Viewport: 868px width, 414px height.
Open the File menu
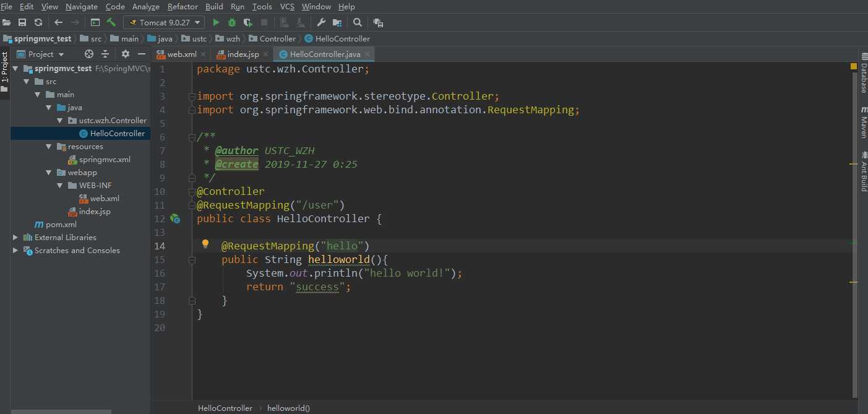click(x=7, y=6)
